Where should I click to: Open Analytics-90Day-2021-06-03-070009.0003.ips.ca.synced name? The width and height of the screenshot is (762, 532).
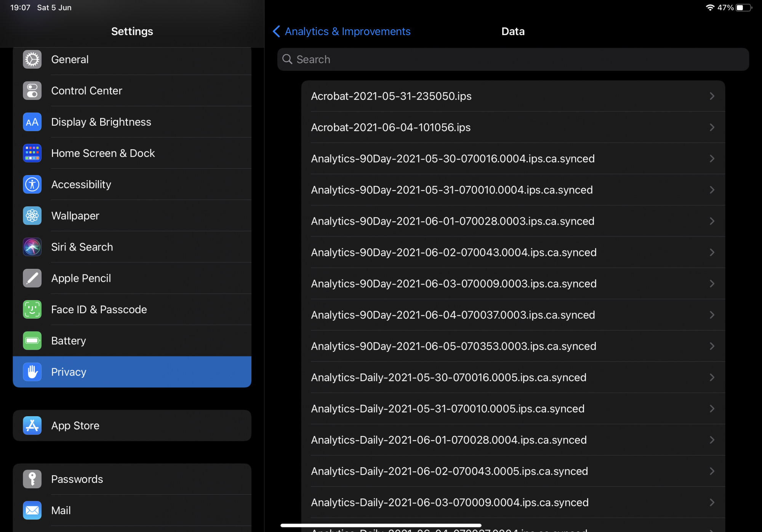[454, 283]
